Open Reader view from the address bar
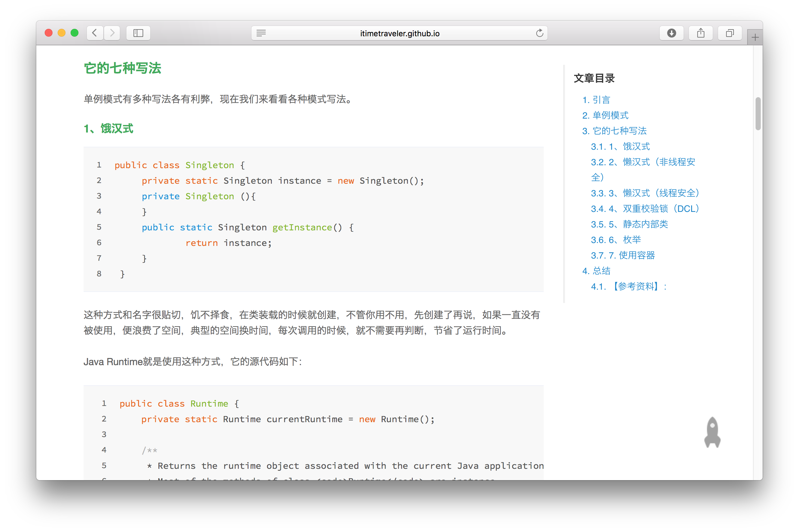This screenshot has height=532, width=799. coord(261,33)
